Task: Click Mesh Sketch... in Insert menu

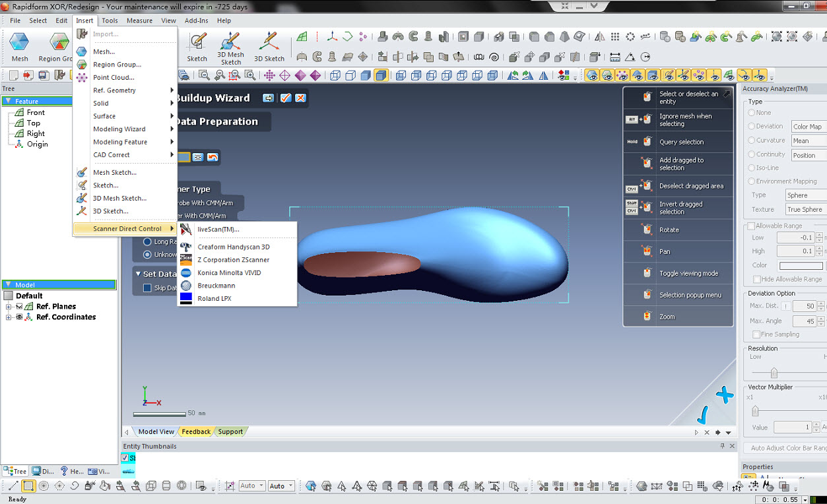Action: tap(115, 173)
